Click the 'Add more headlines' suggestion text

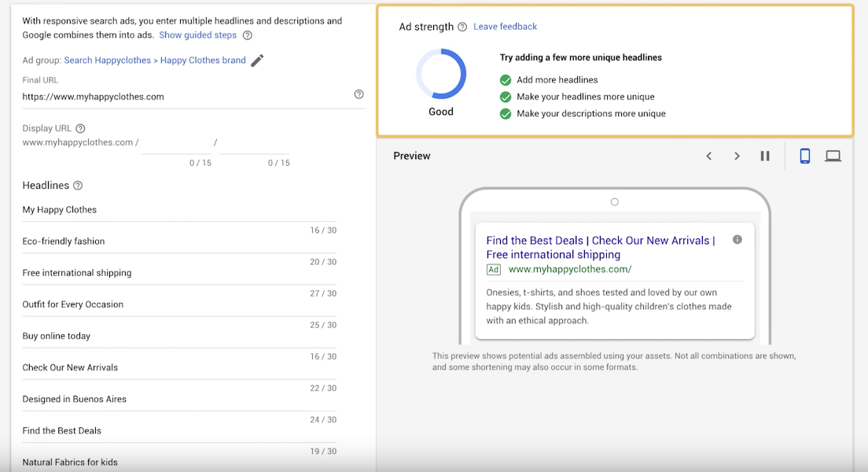[557, 80]
